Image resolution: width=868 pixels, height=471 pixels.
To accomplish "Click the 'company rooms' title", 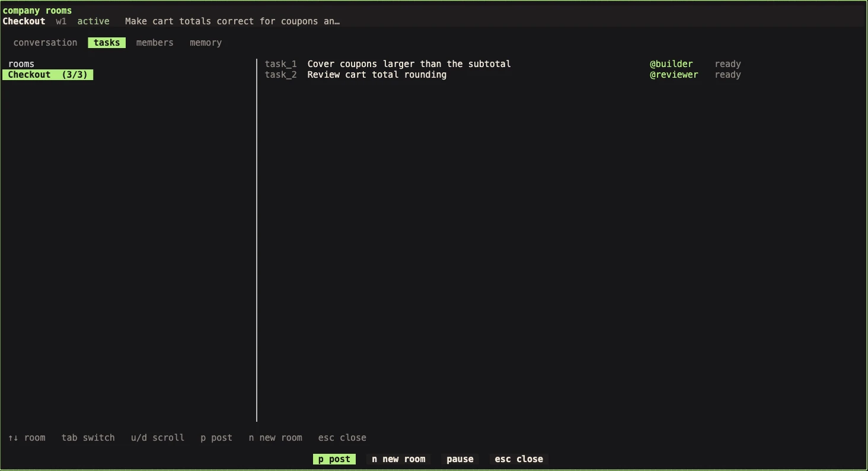I will pyautogui.click(x=37, y=11).
